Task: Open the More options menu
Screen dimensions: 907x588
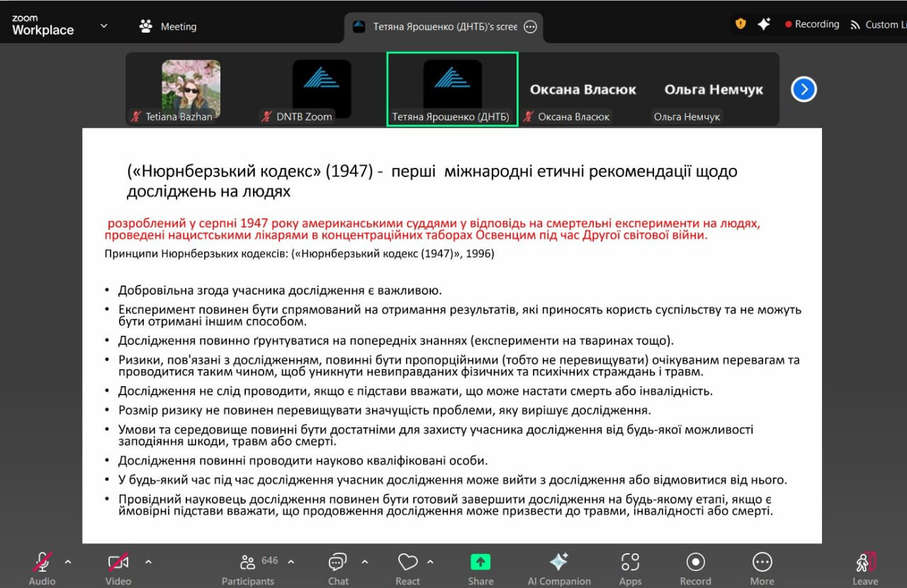Action: click(762, 569)
